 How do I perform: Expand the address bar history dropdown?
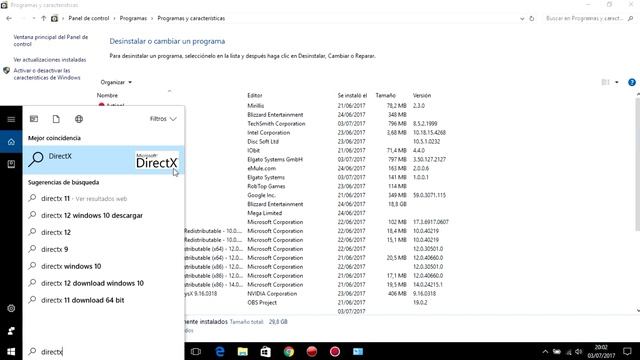522,18
